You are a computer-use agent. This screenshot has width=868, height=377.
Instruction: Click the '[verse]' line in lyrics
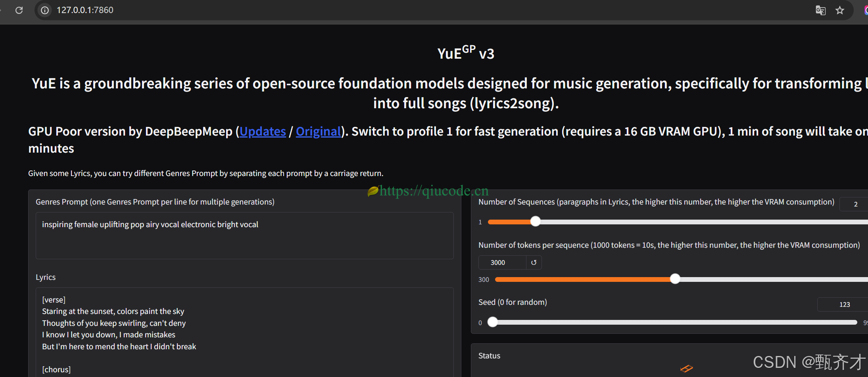pyautogui.click(x=54, y=300)
